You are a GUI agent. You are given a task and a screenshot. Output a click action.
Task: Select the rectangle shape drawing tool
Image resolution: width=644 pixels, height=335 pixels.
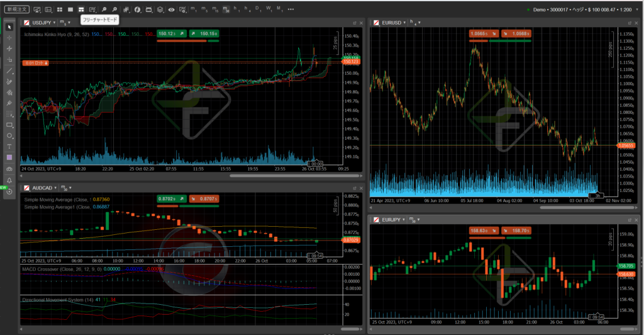(x=9, y=125)
